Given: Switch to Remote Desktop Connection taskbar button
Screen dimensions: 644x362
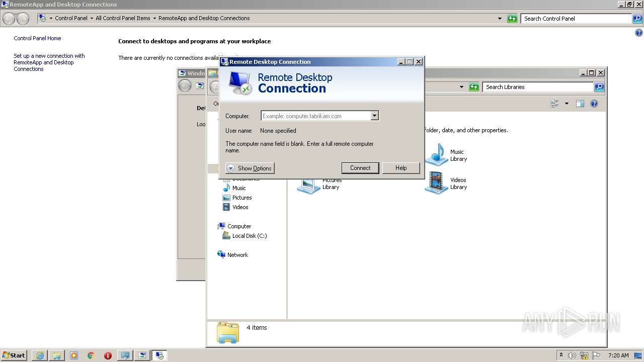Looking at the screenshot, I should 159,355.
